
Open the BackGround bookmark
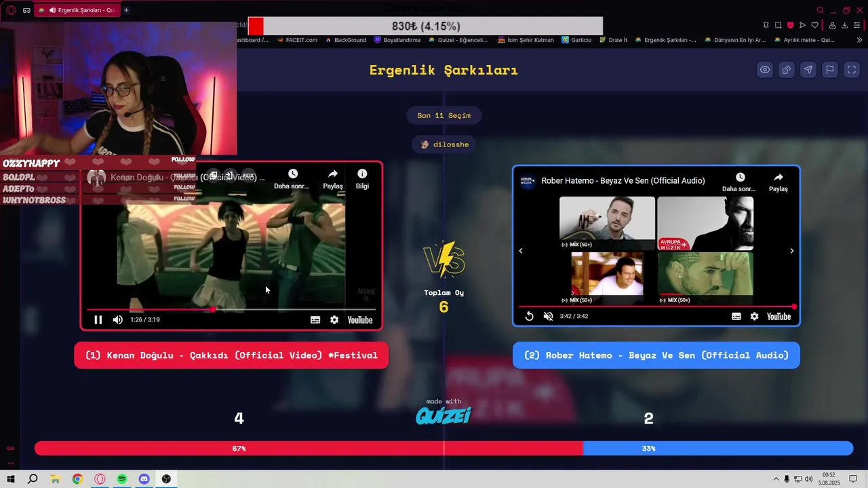(x=346, y=40)
